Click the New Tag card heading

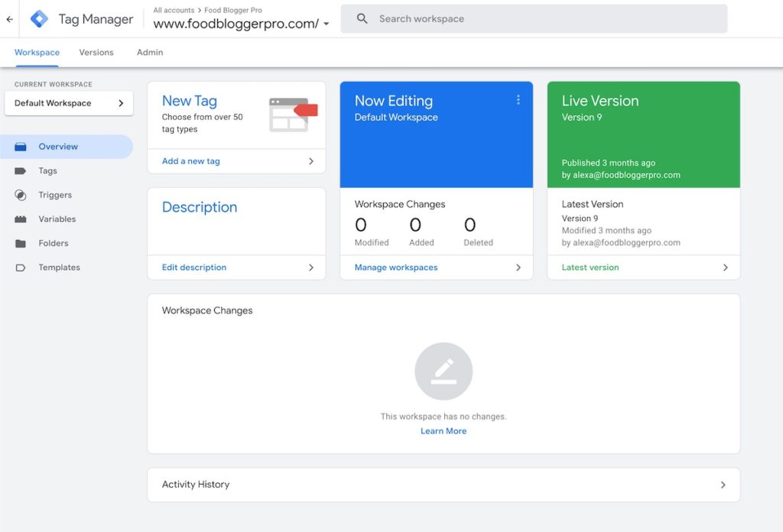tap(190, 101)
